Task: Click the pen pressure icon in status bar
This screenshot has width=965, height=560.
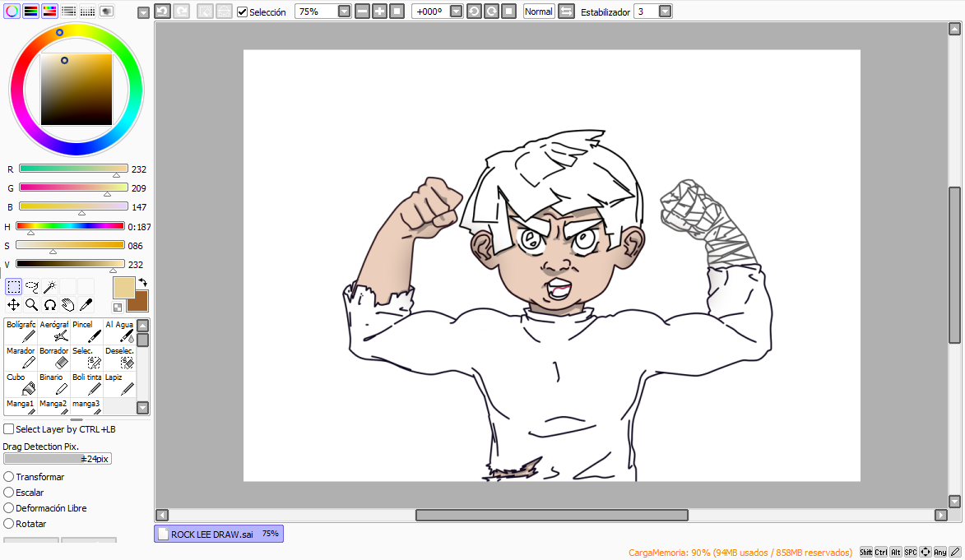Action: pyautogui.click(x=954, y=552)
